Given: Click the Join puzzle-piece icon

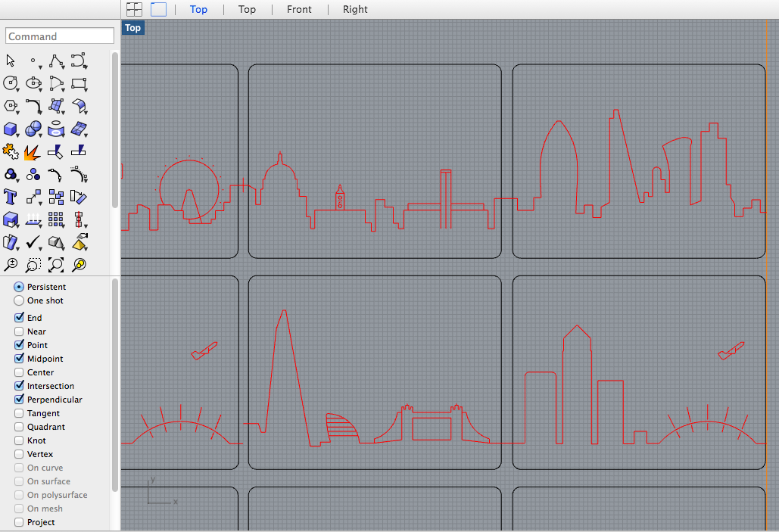Looking at the screenshot, I should pyautogui.click(x=11, y=151).
